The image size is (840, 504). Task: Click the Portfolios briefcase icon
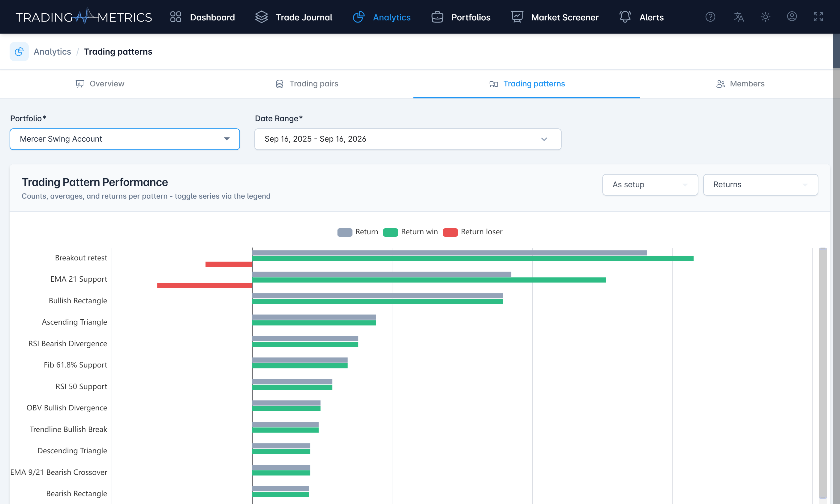[x=437, y=17]
